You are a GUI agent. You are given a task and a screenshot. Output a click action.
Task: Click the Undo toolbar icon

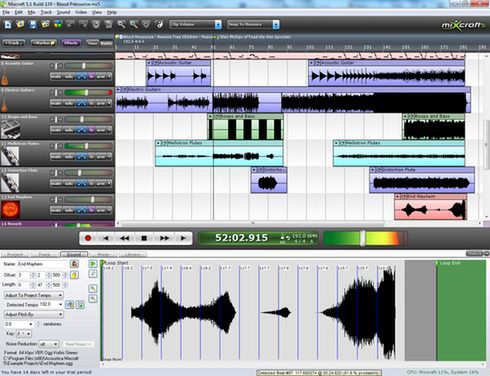click(x=71, y=24)
